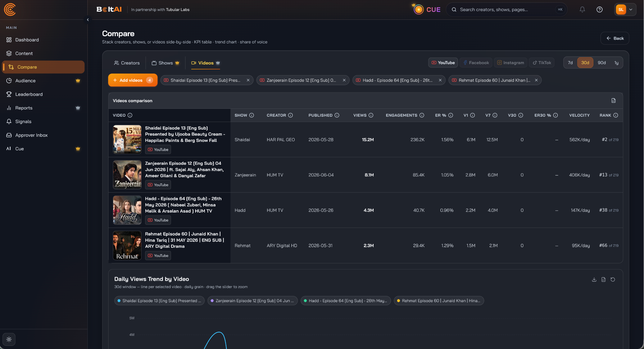Toggle light/dark theme icon
Viewport: 644px width, 349px height.
click(9, 339)
